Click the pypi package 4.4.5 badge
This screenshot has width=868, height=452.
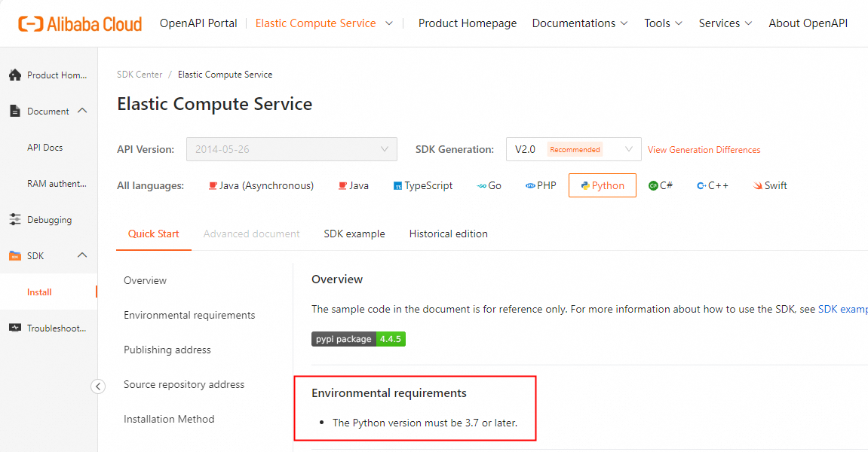358,339
